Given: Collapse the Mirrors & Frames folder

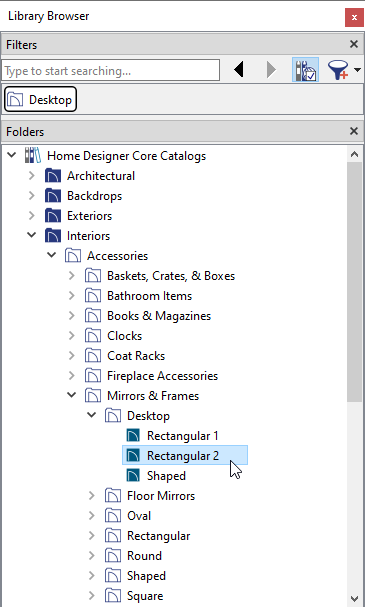Looking at the screenshot, I should coord(72,395).
